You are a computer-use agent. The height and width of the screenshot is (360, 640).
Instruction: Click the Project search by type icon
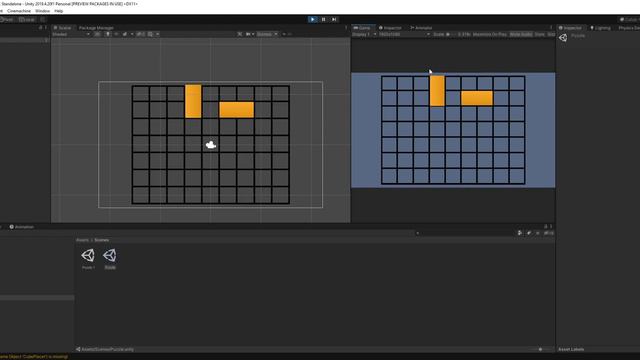[520, 233]
